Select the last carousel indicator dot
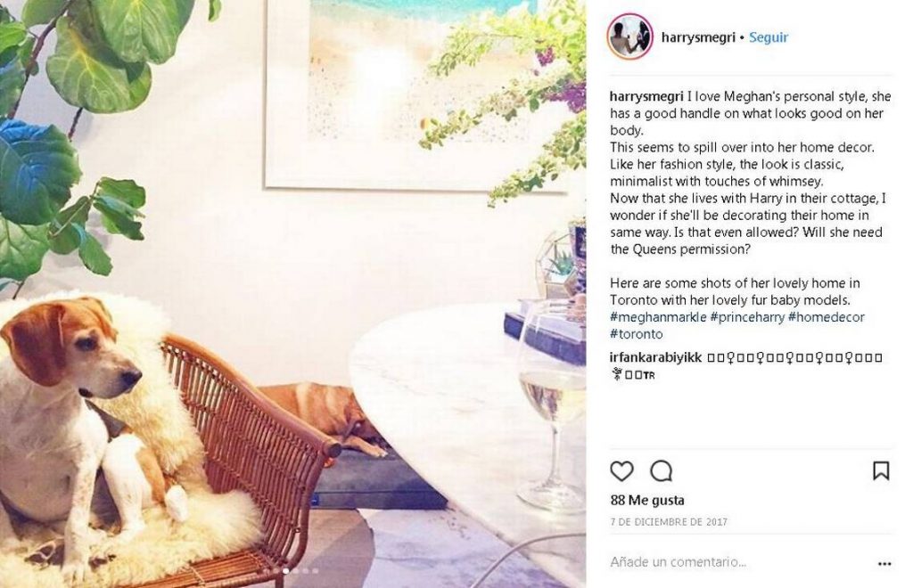The height and width of the screenshot is (588, 913). pos(316,571)
